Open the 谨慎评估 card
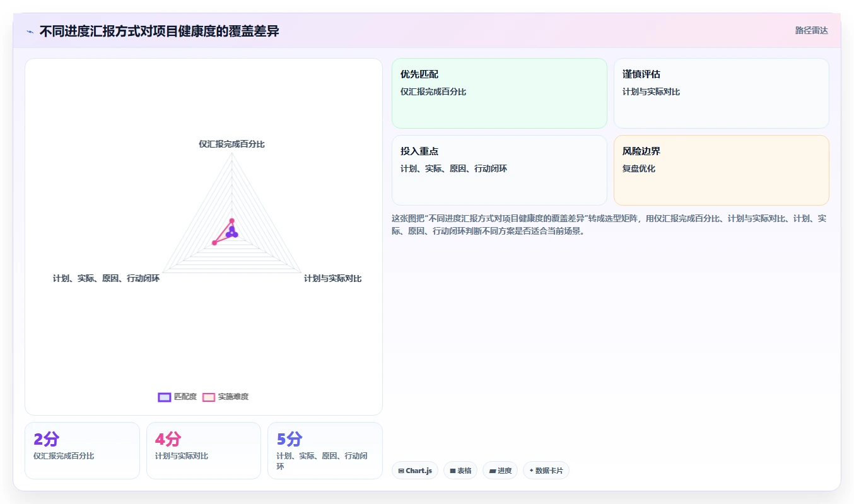The image size is (854, 504). (721, 93)
